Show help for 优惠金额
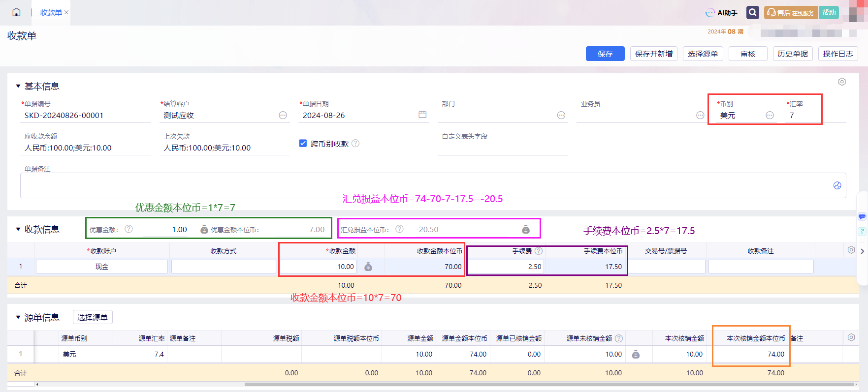 [129, 229]
